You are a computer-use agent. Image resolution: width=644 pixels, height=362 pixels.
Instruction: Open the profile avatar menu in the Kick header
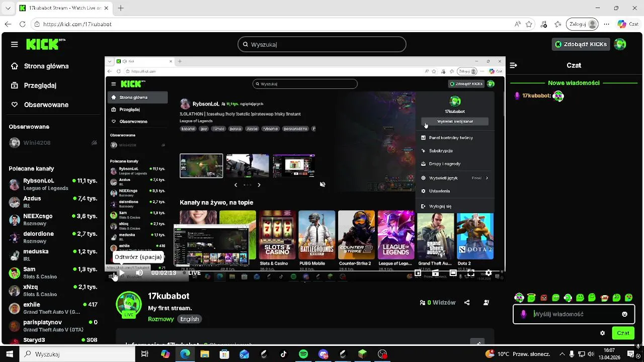pos(620,44)
